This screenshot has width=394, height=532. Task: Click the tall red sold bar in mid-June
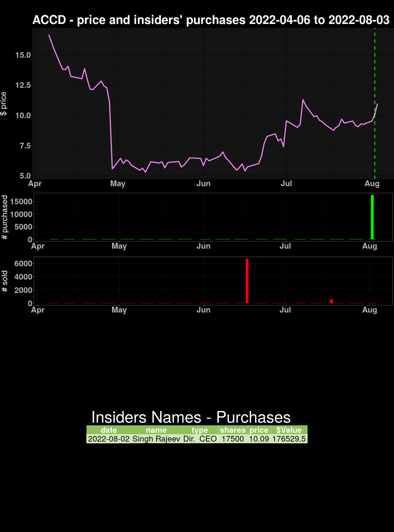coord(247,281)
